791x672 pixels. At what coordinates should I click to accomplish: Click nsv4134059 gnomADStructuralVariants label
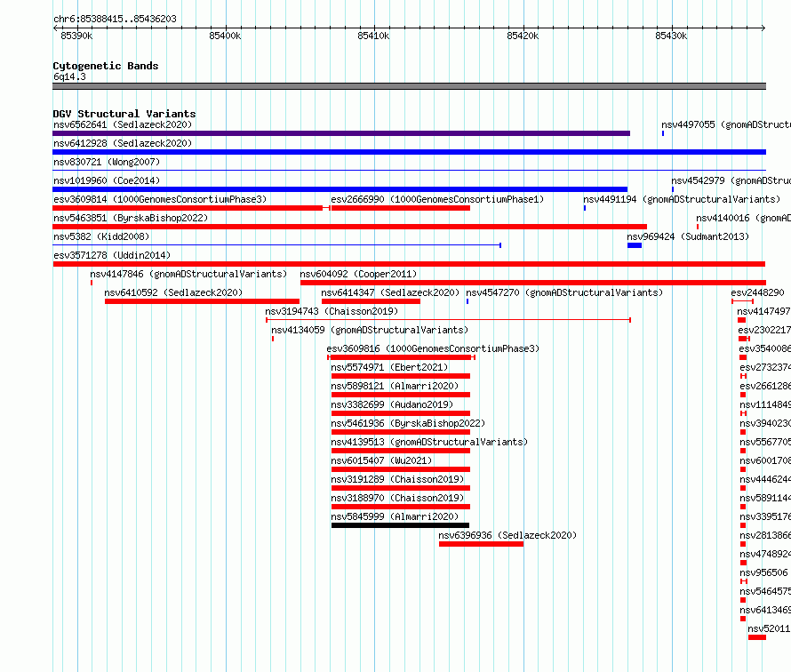tap(370, 330)
